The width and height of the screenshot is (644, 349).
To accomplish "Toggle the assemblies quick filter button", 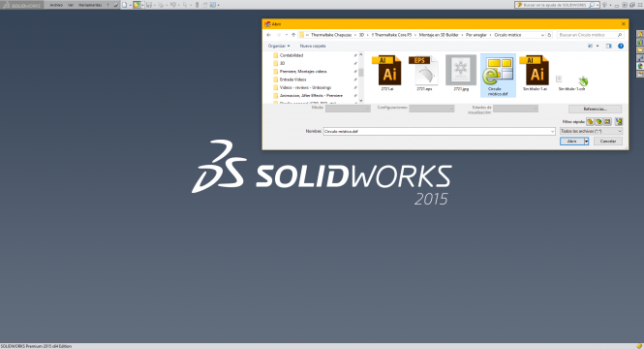I will pyautogui.click(x=598, y=122).
